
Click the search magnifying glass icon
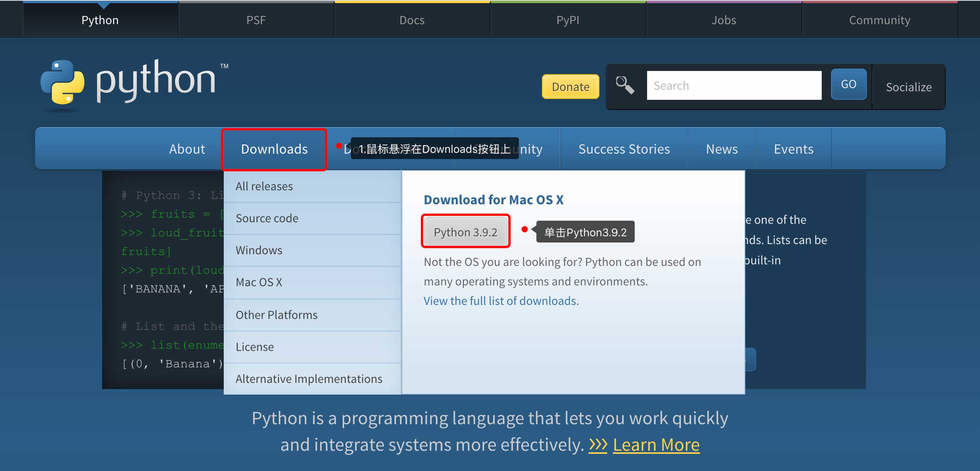point(625,85)
